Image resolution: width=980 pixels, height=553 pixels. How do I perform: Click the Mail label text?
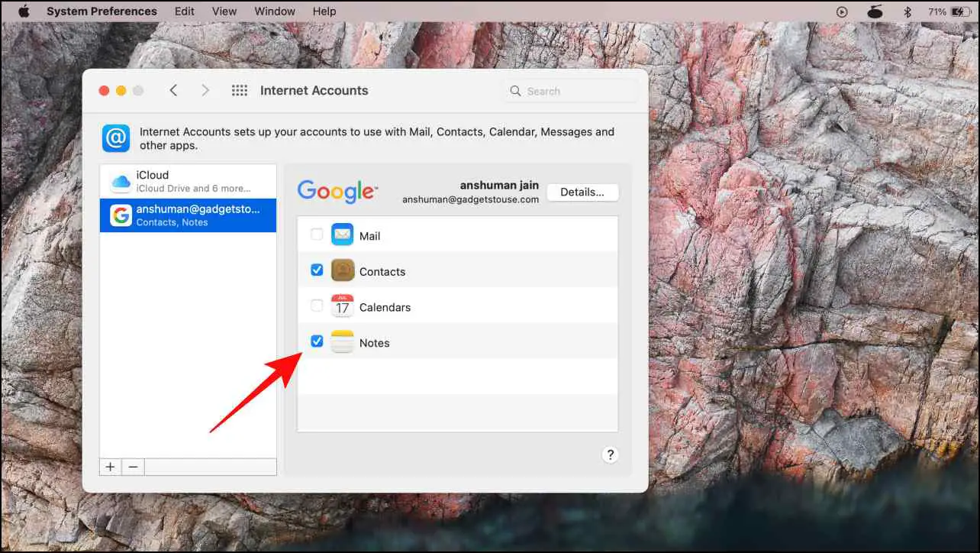(x=370, y=236)
